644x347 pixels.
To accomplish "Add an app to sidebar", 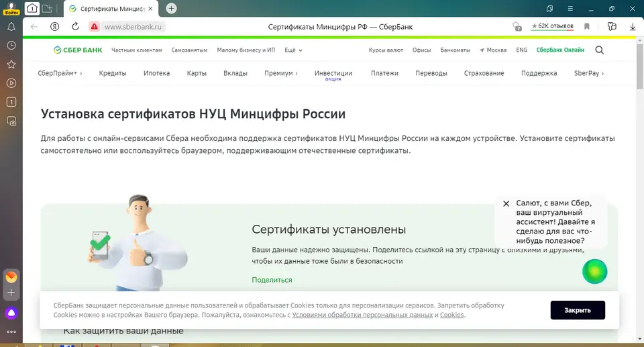I will pyautogui.click(x=11, y=293).
